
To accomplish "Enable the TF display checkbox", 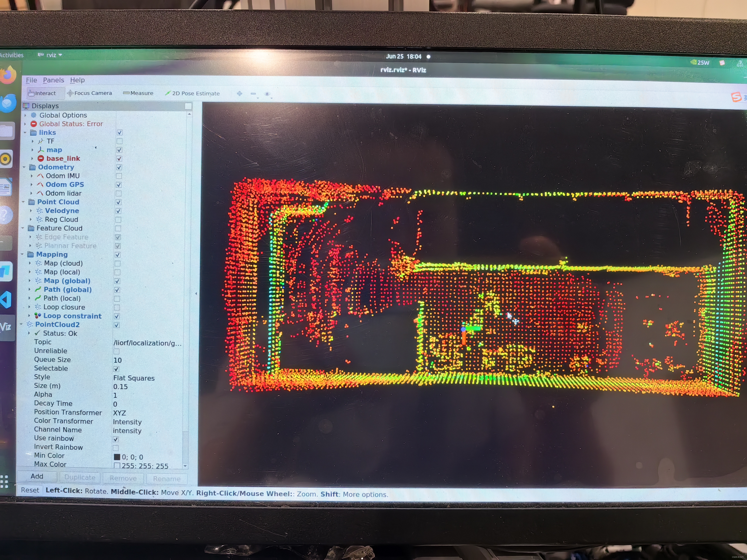I will pos(120,141).
